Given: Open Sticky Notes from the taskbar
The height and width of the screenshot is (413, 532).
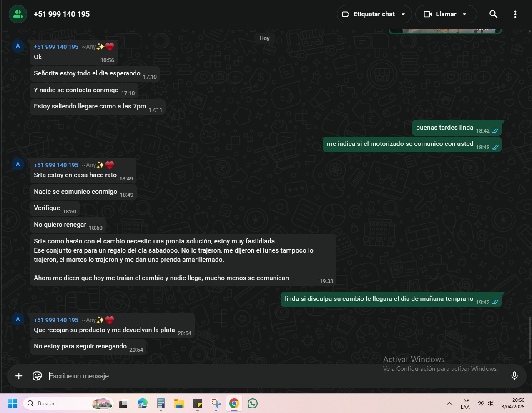Looking at the screenshot, I should click(198, 403).
